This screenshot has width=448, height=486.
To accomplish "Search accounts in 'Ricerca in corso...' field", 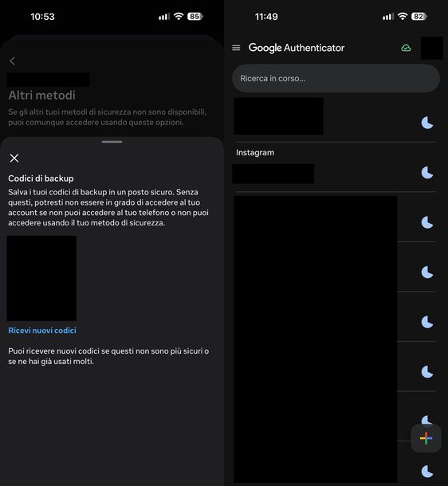I will coord(336,78).
